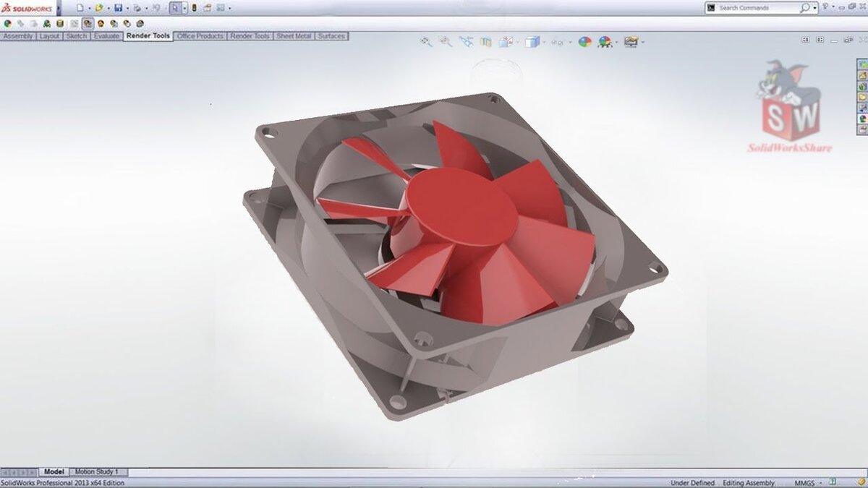
Task: Switch to the Sheet Metal tab
Action: pyautogui.click(x=294, y=35)
